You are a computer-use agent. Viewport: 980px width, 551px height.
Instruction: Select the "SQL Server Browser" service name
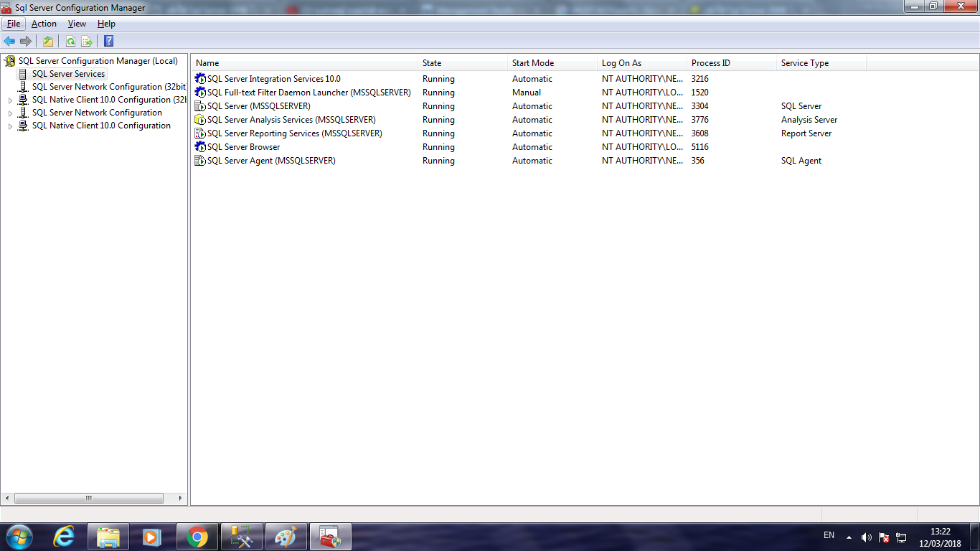click(x=243, y=147)
